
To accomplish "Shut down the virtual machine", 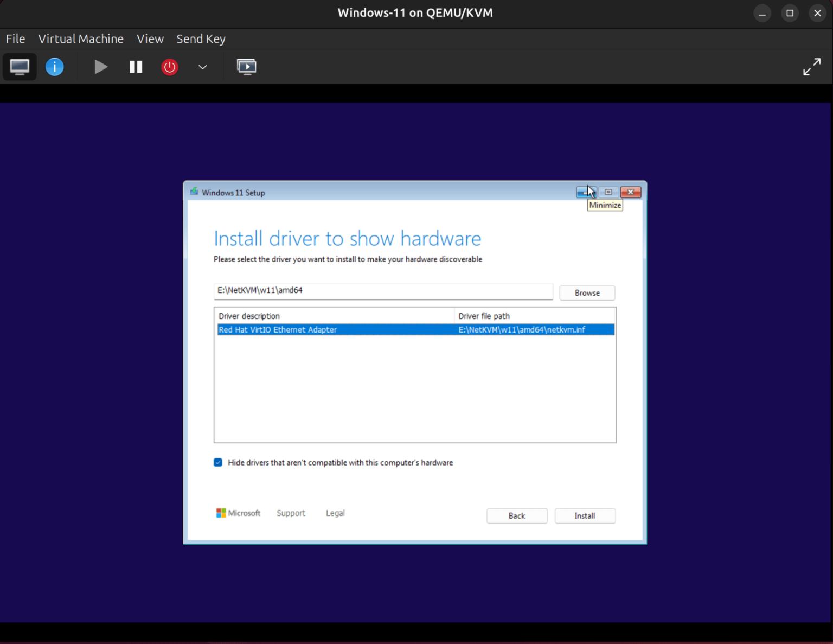I will [x=169, y=66].
